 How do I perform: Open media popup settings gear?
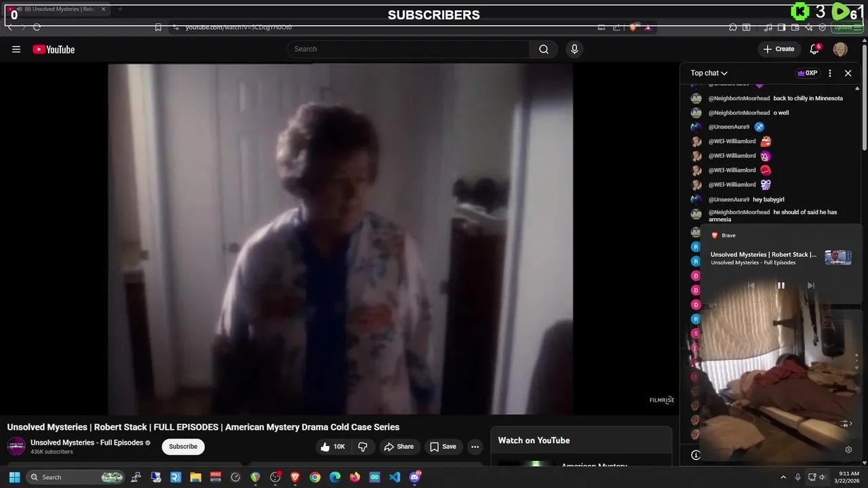tap(848, 449)
